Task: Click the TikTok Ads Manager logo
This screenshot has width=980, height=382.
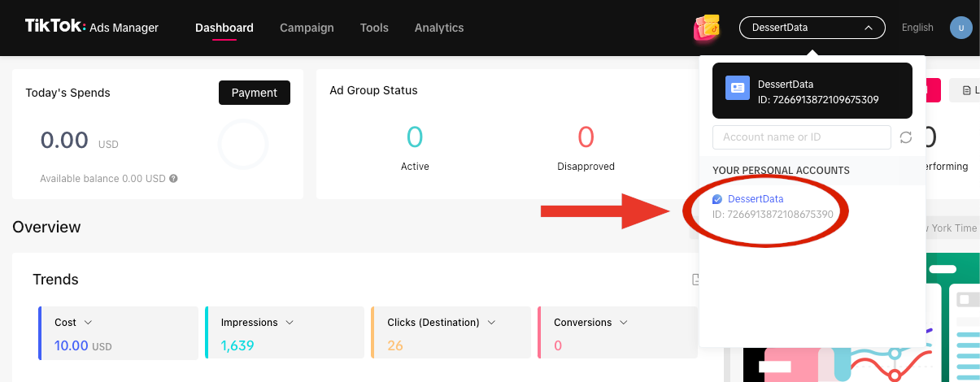Action: pyautogui.click(x=92, y=27)
